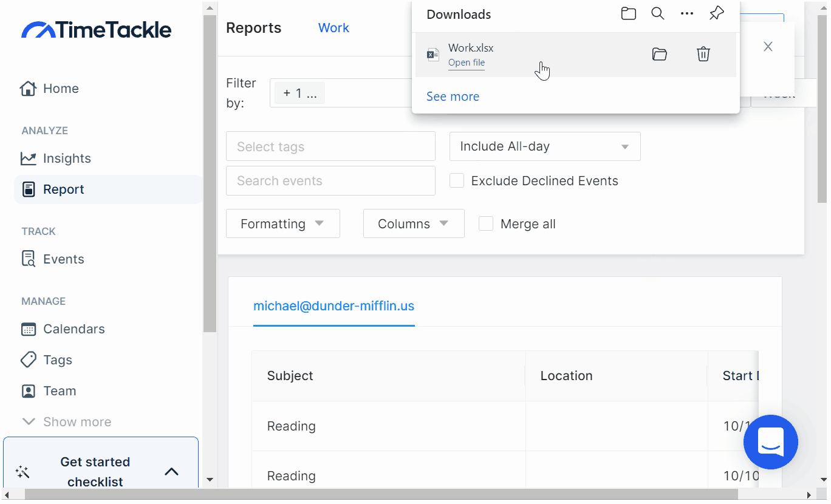The width and height of the screenshot is (831, 504).
Task: Click the Work.xlsx Excel file icon
Action: coord(433,55)
